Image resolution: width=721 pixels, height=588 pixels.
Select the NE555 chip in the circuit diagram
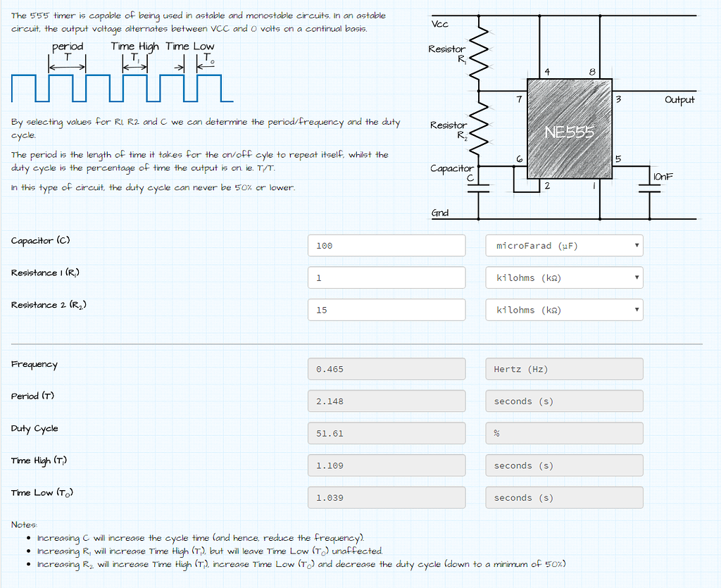pos(569,130)
